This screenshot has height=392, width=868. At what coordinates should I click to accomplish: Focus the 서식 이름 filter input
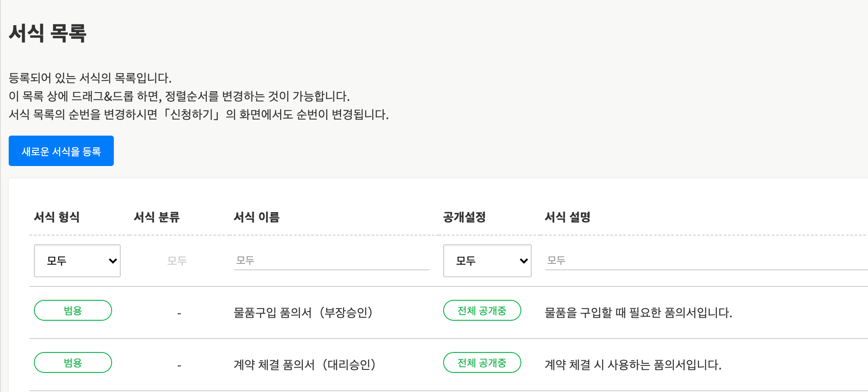[x=331, y=261]
